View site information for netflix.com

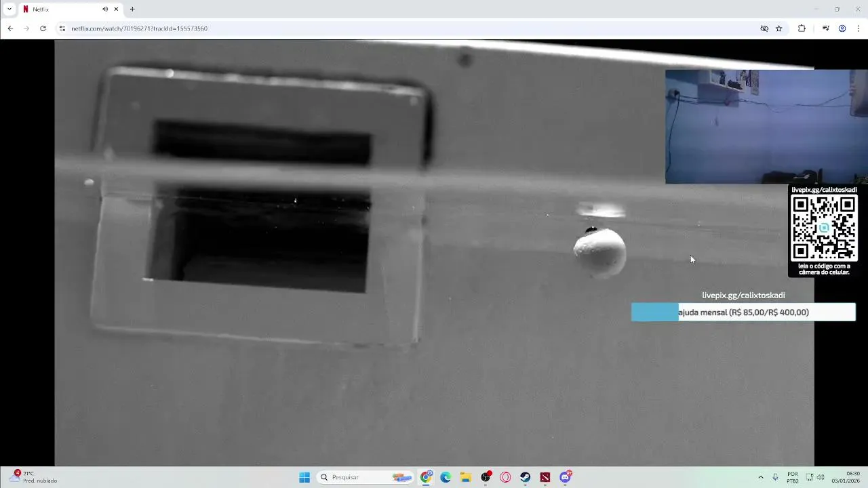(62, 28)
